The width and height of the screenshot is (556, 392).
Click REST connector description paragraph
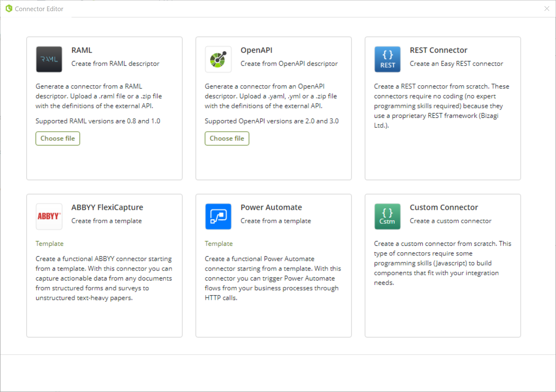(x=442, y=106)
